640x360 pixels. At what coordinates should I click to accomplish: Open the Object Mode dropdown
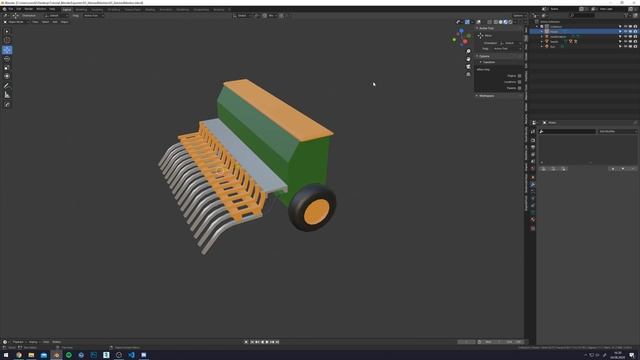16,22
